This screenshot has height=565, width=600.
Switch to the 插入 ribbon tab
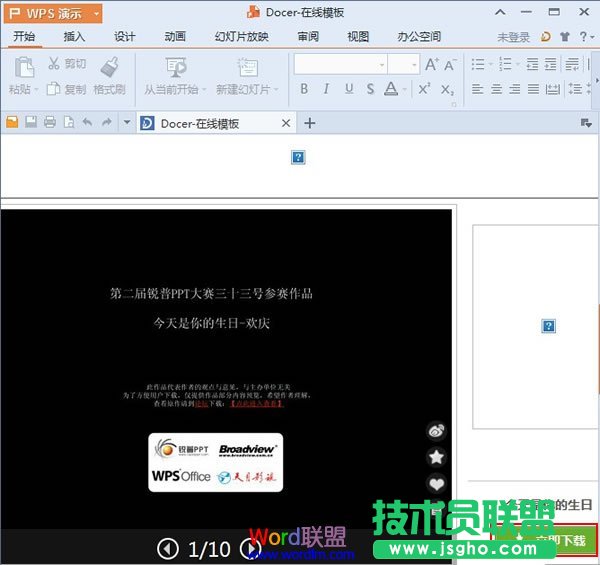point(74,37)
